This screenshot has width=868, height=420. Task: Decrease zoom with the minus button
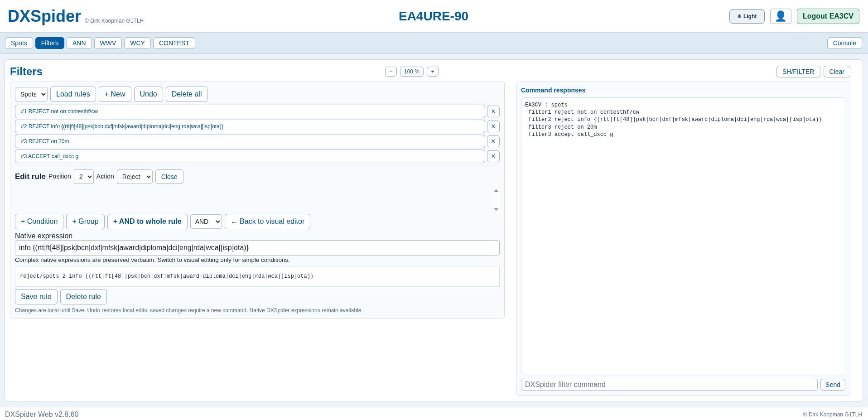391,72
